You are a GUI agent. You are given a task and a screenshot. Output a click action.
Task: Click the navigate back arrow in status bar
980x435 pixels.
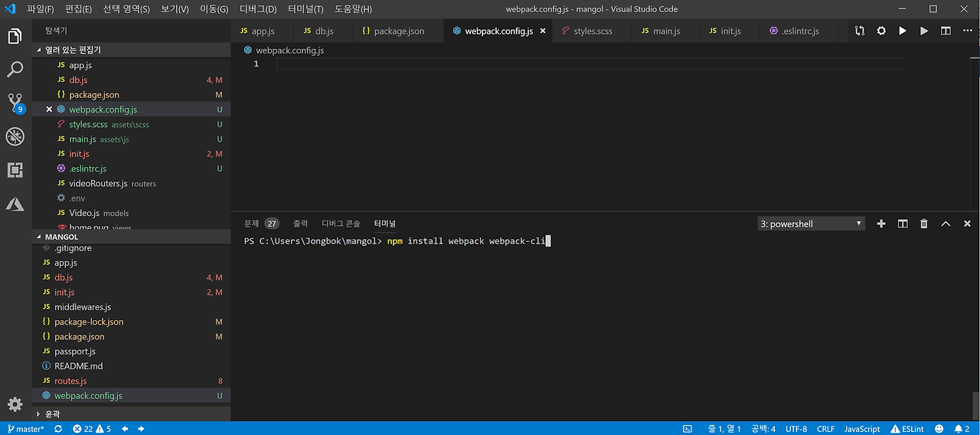125,429
